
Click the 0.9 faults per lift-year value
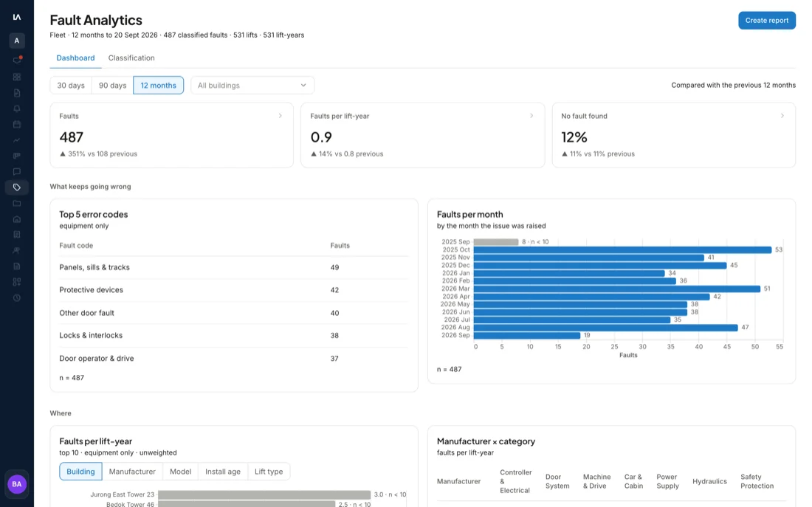pos(321,137)
